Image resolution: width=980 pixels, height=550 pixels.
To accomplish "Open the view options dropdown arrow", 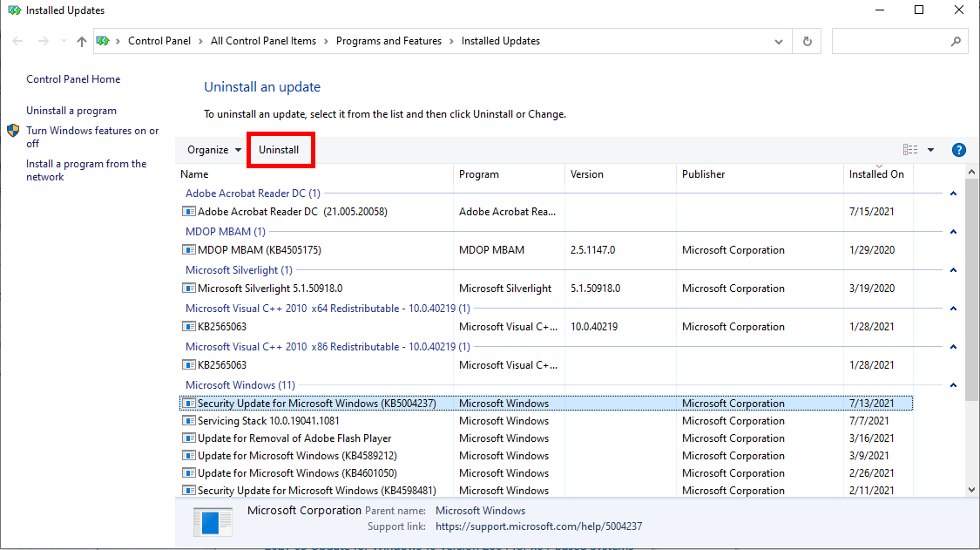I will pyautogui.click(x=930, y=150).
